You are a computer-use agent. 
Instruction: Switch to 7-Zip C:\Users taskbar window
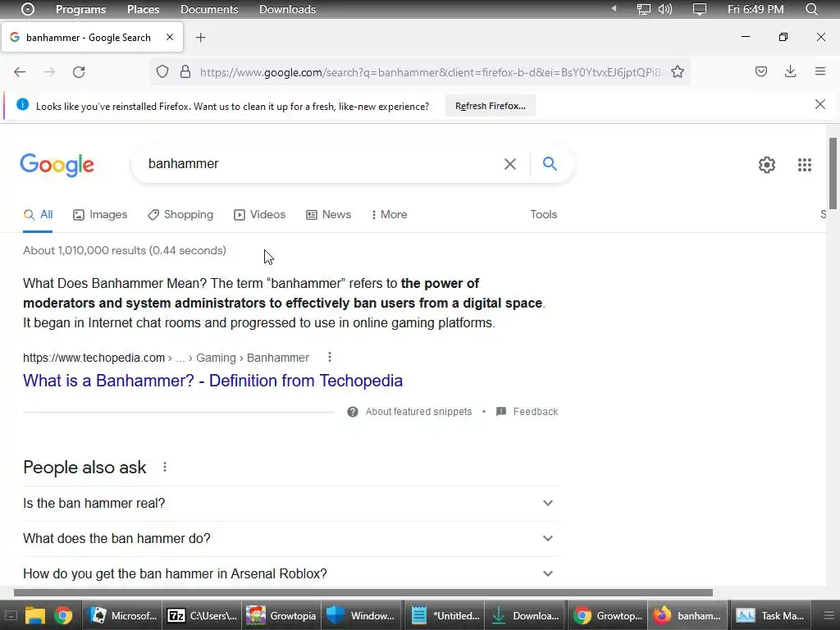202,615
